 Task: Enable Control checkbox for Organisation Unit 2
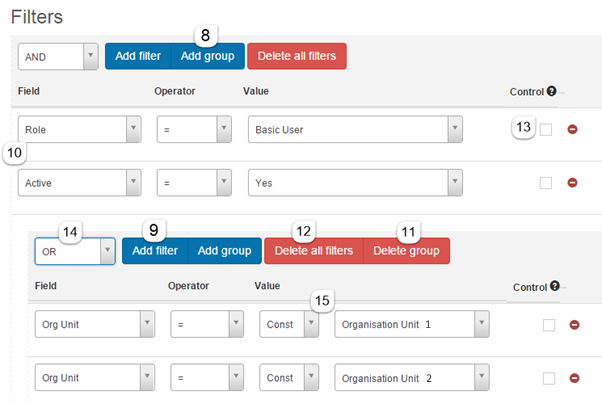(549, 378)
